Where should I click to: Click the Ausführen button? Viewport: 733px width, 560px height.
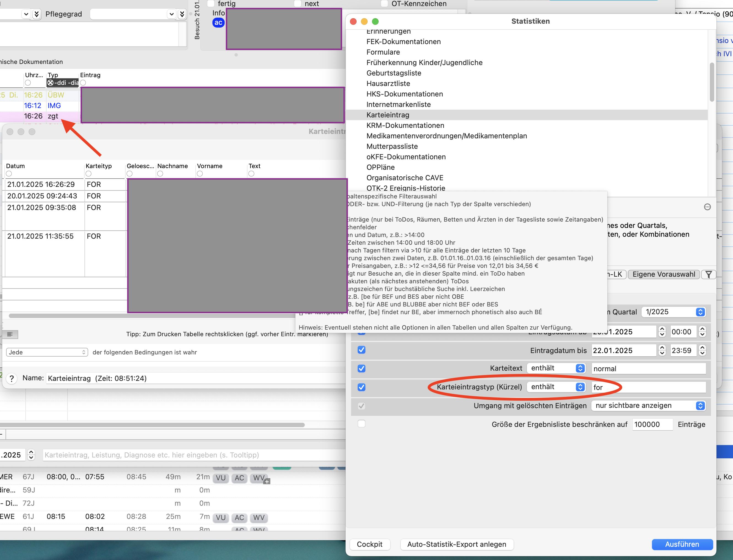682,544
